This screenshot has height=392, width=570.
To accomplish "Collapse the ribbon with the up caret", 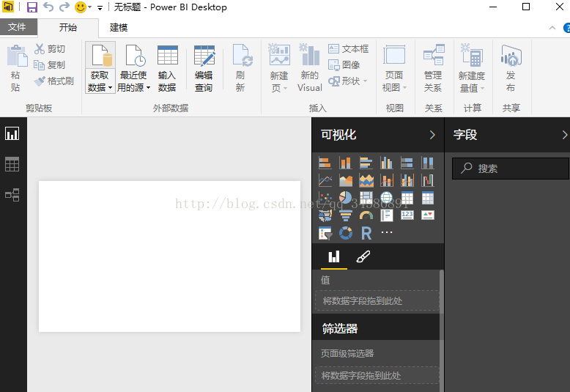I will click(552, 28).
